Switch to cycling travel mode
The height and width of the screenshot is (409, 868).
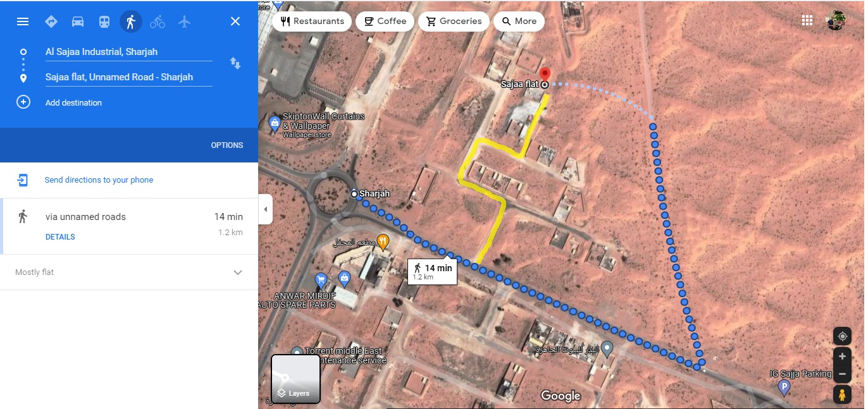click(158, 21)
